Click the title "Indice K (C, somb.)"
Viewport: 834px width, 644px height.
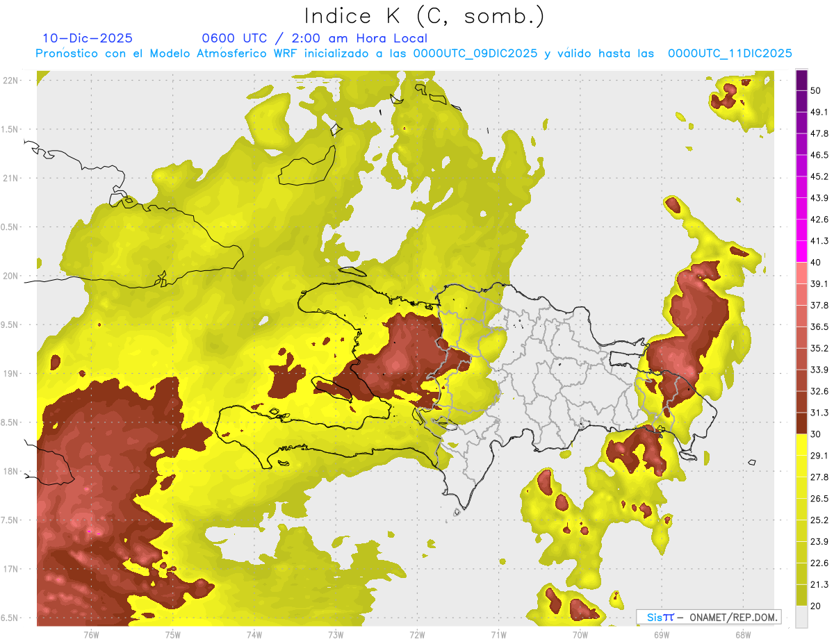coord(425,16)
